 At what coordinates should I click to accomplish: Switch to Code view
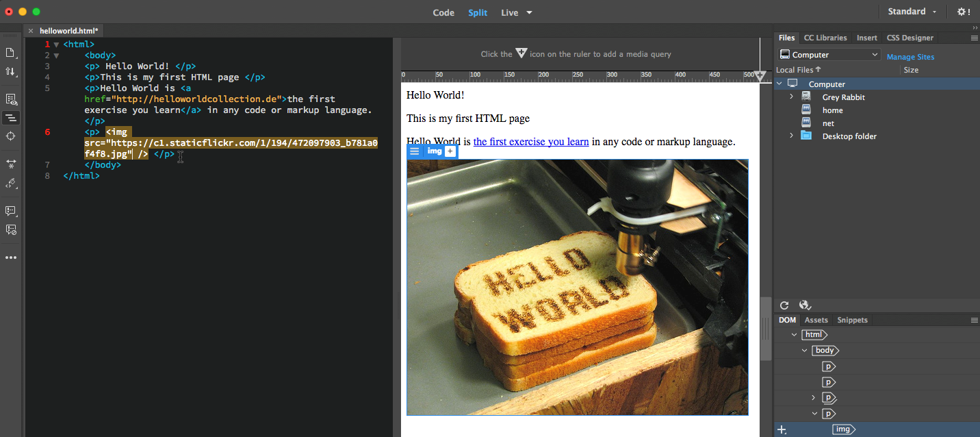click(x=443, y=12)
